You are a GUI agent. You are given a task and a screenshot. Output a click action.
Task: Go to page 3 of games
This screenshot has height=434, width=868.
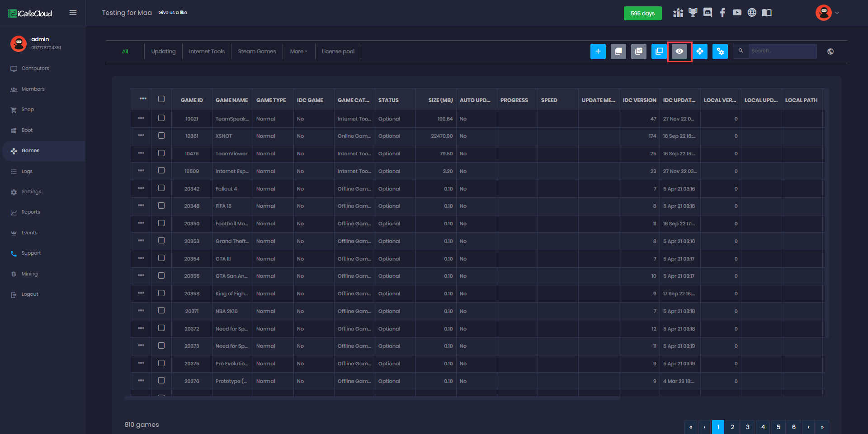[748, 427]
